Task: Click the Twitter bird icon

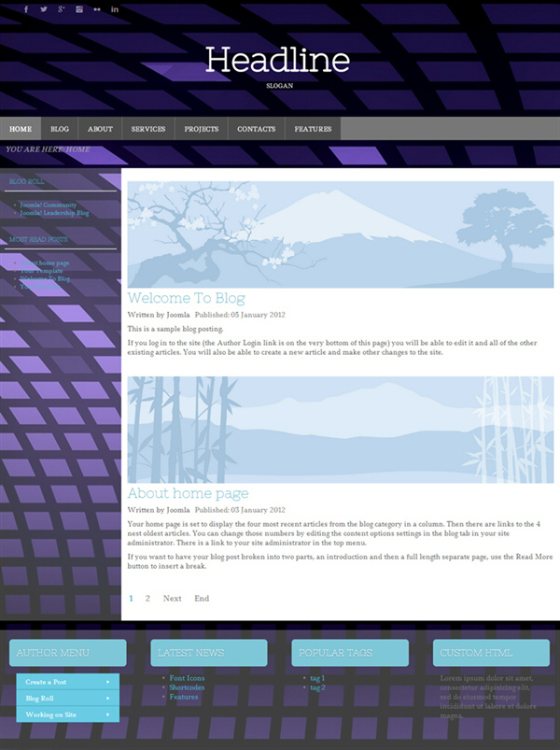Action: 44,9
